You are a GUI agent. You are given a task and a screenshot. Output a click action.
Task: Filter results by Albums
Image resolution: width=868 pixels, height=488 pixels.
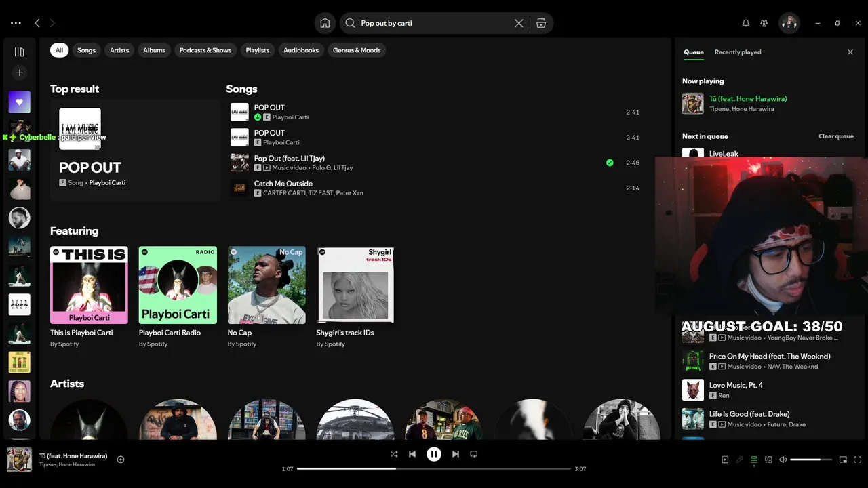154,50
